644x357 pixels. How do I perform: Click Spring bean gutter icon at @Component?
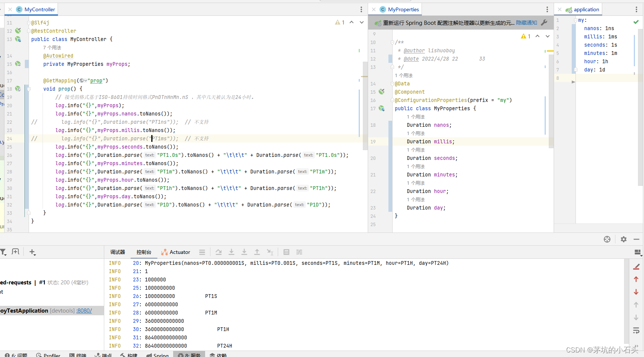click(382, 91)
